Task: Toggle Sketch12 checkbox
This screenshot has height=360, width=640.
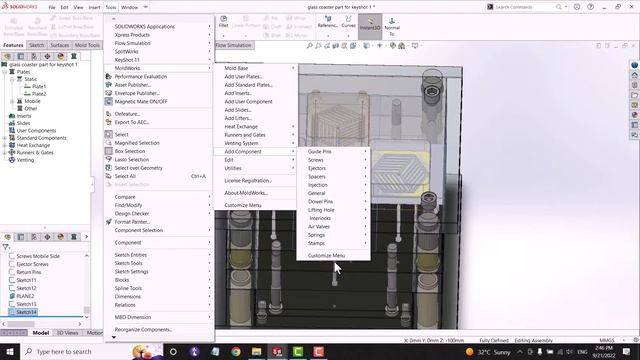Action: (12, 288)
